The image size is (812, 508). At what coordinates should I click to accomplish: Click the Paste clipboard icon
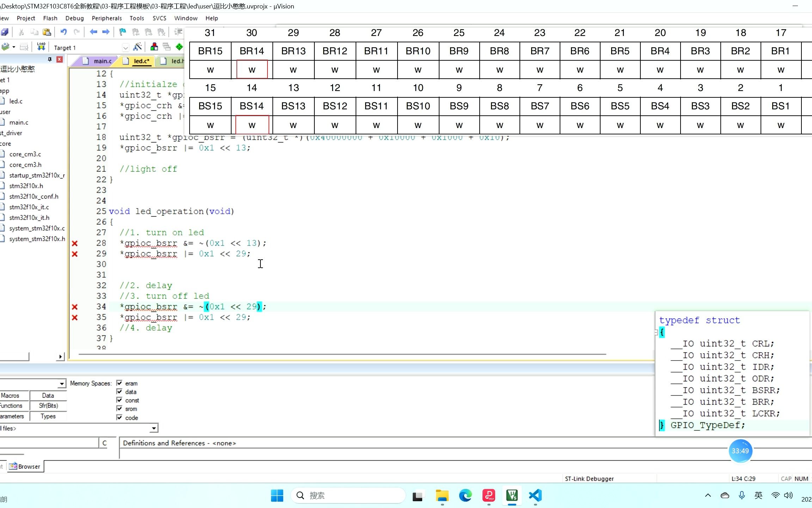(x=47, y=32)
